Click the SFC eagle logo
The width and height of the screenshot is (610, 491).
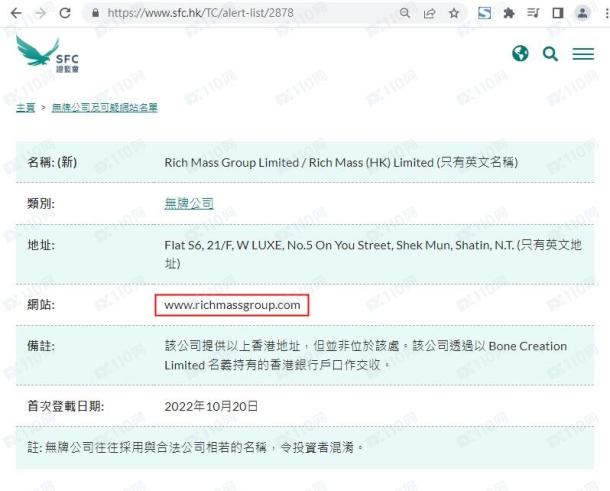(47, 54)
